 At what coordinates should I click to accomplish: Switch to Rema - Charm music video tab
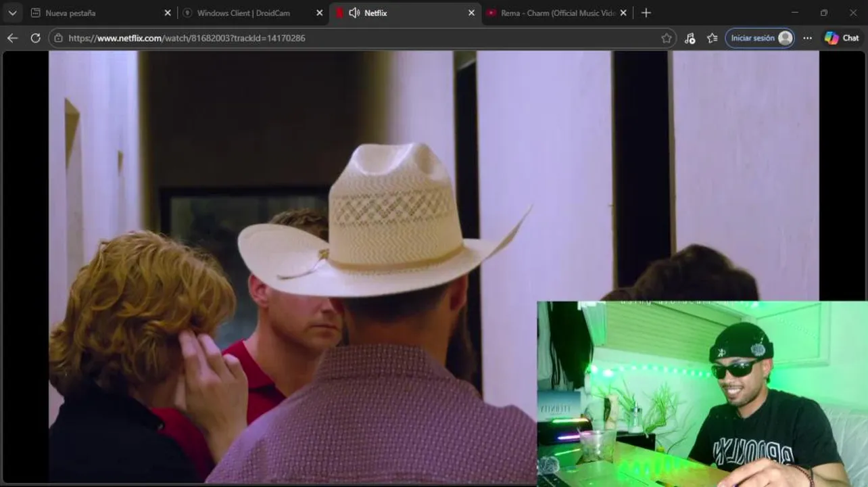pyautogui.click(x=557, y=13)
